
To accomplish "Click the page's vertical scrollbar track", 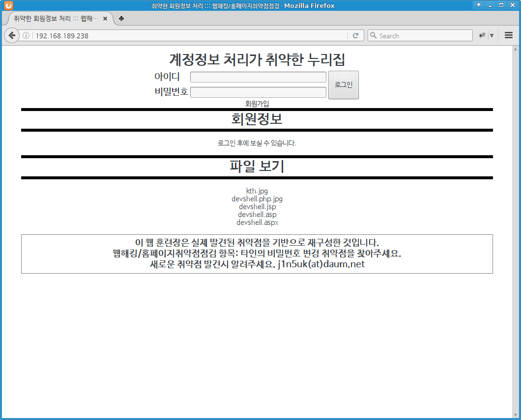I will [516, 232].
